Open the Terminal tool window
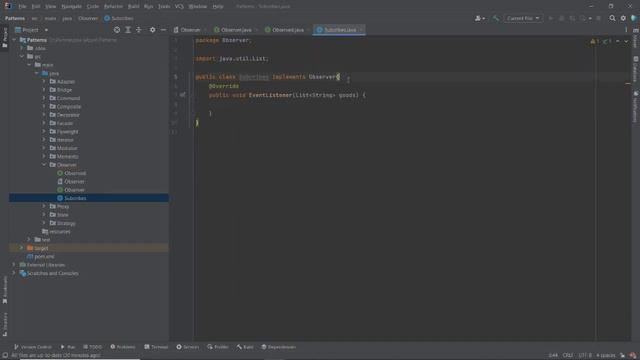The width and height of the screenshot is (640, 360). [156, 347]
